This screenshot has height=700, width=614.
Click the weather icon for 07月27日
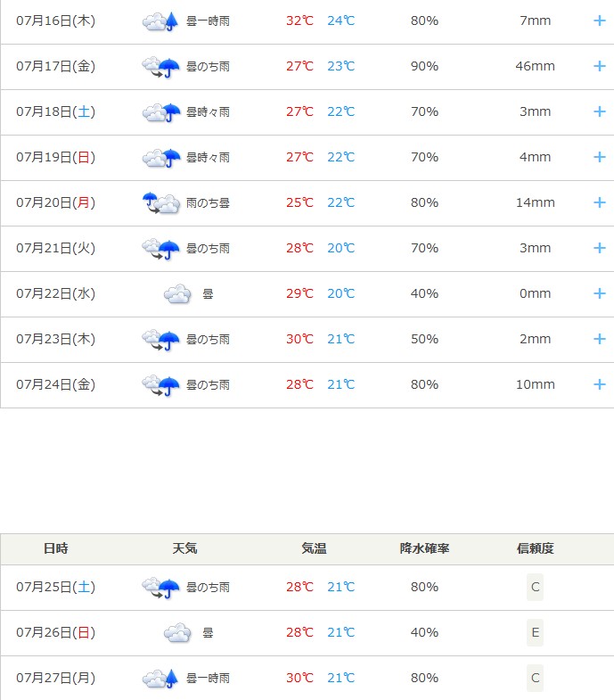pos(160,679)
